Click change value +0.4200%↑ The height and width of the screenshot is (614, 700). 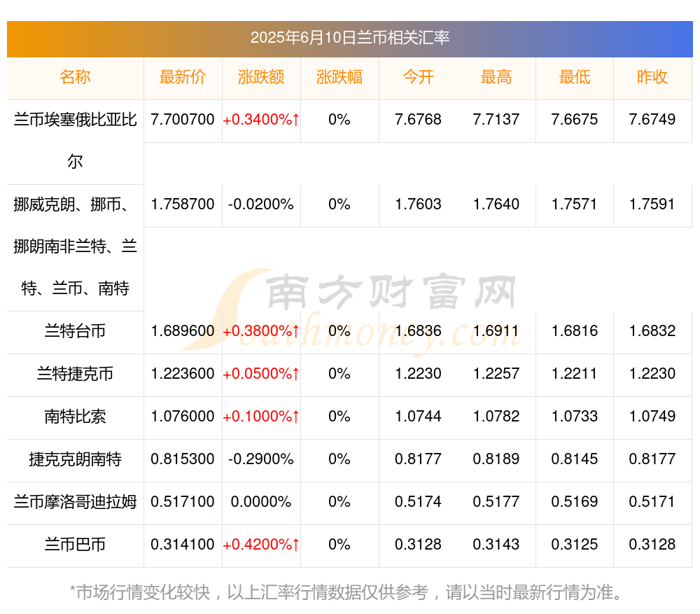[261, 545]
